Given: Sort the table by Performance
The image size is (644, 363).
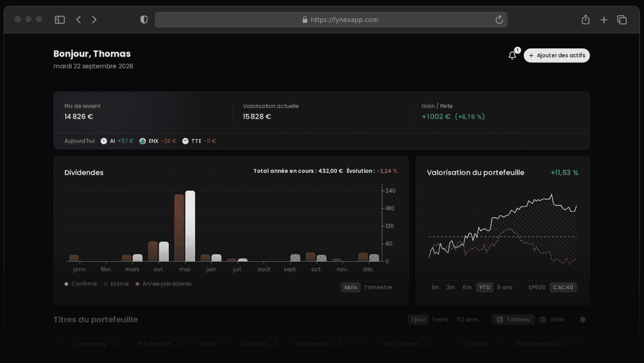Looking at the screenshot, I should tap(542, 344).
